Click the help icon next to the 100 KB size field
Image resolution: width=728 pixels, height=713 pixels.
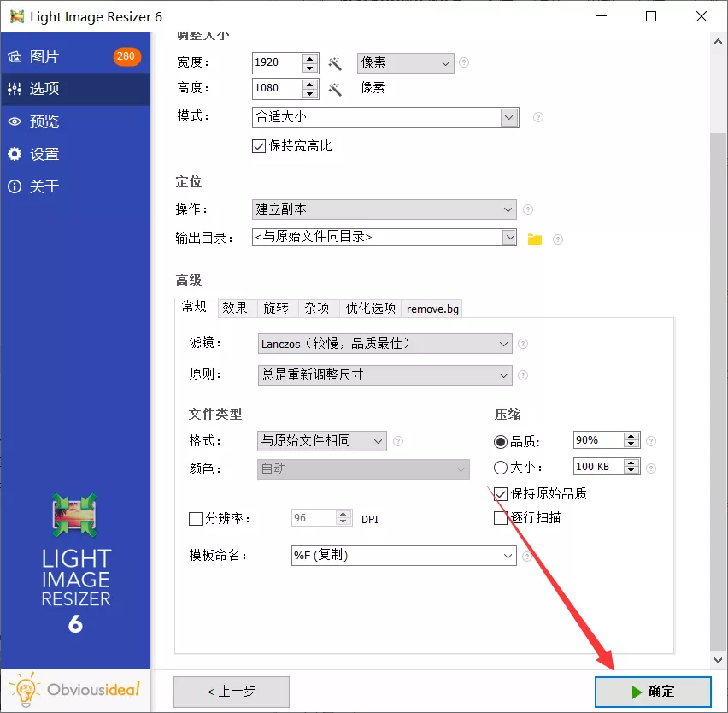click(651, 468)
